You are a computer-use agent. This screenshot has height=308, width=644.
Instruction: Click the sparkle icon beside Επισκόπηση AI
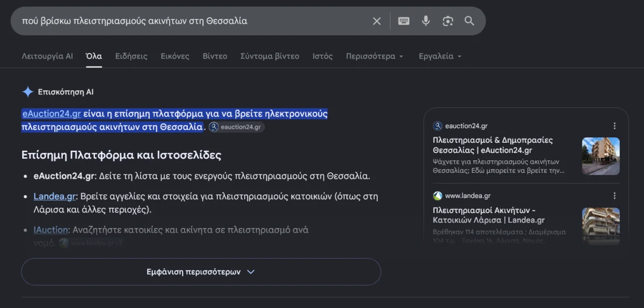27,92
